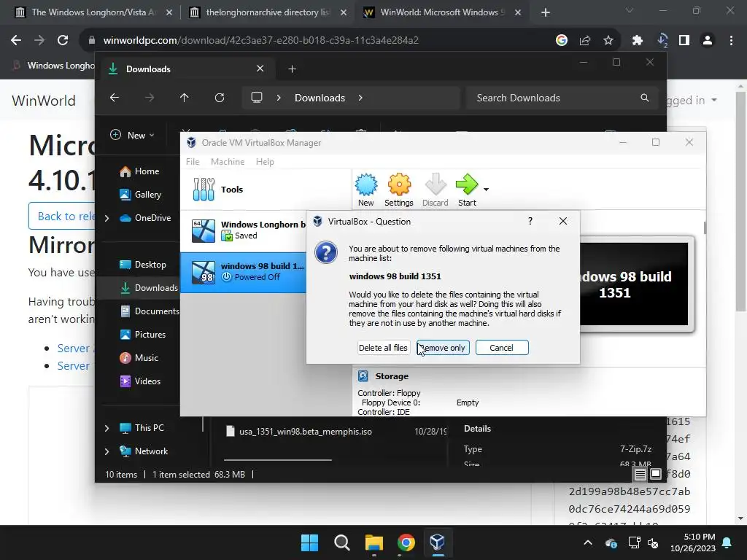This screenshot has height=560, width=747.
Task: Open Videos folder in sidebar
Action: click(140, 381)
